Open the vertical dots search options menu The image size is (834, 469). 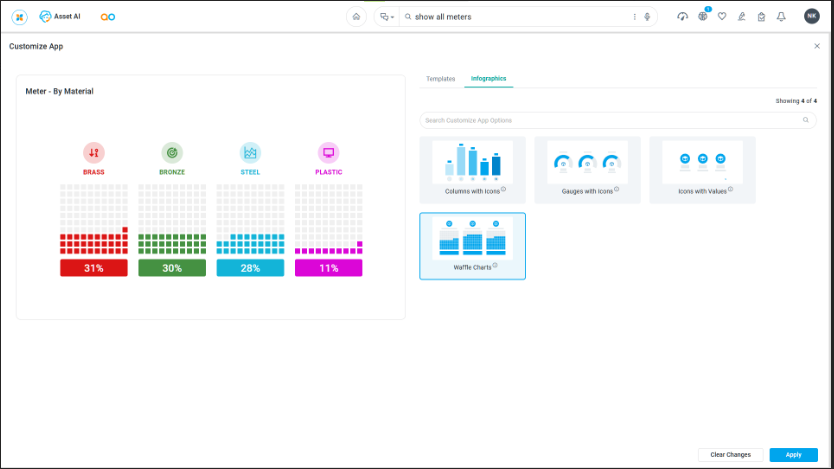(634, 17)
